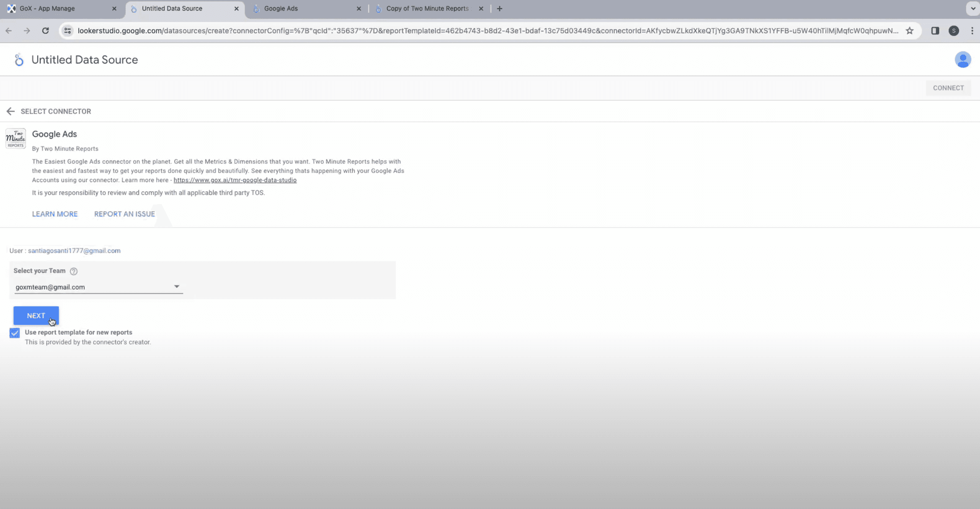Image resolution: width=980 pixels, height=509 pixels.
Task: Close the Untitled Data Source tab
Action: (x=236, y=9)
